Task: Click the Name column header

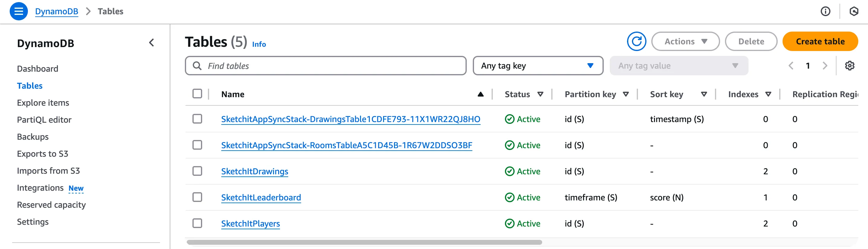Action: 232,94
